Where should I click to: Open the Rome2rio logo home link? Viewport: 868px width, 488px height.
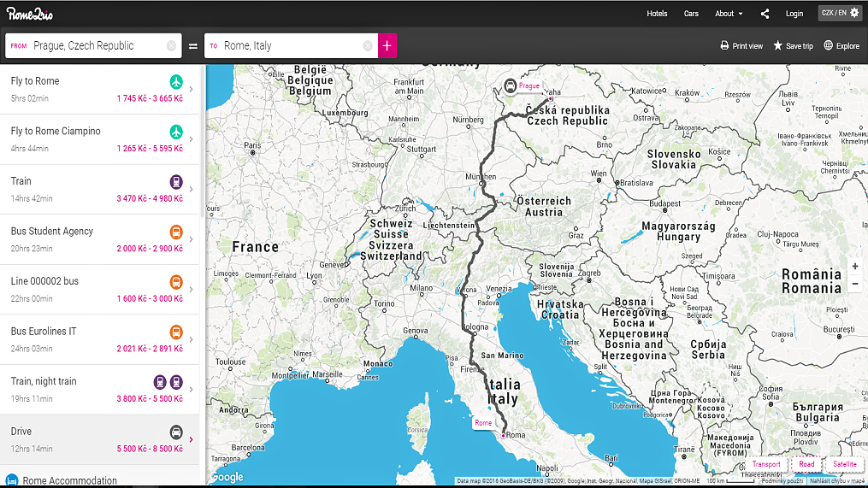[30, 14]
